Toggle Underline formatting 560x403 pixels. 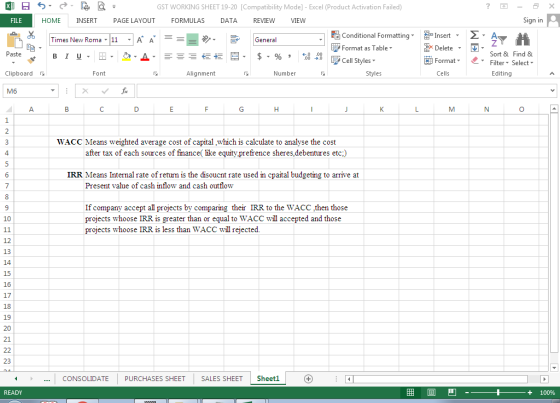pyautogui.click(x=79, y=56)
